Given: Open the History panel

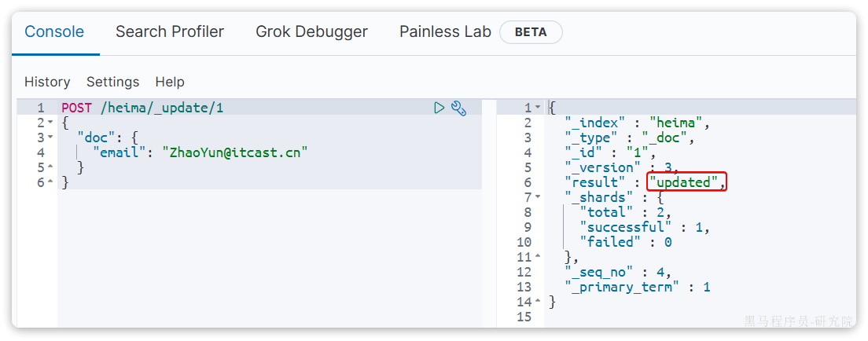Looking at the screenshot, I should tap(47, 82).
